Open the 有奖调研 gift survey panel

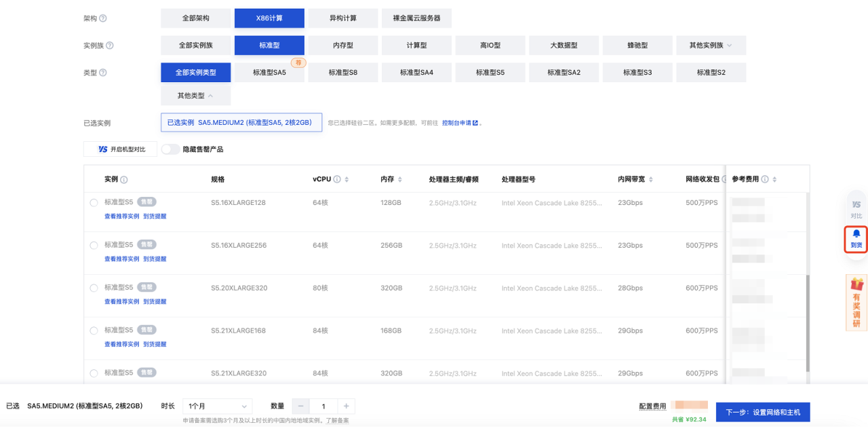[x=855, y=302]
